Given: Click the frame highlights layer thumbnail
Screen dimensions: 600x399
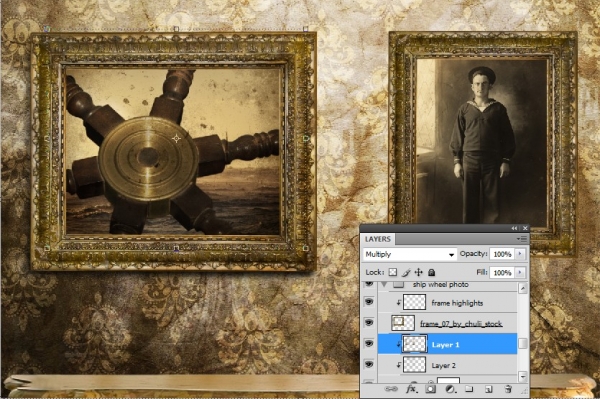Looking at the screenshot, I should click(x=414, y=302).
